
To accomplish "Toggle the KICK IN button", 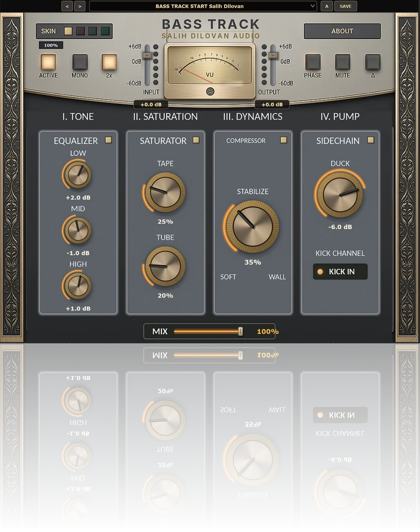I will (x=340, y=271).
